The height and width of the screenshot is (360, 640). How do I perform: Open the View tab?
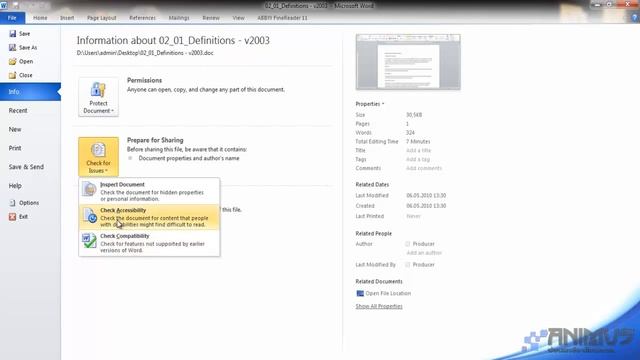click(x=238, y=18)
